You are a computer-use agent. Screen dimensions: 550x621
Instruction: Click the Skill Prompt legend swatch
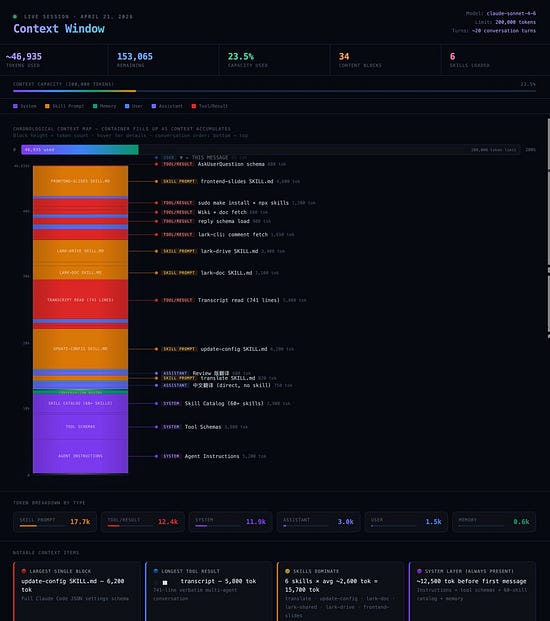click(x=47, y=106)
